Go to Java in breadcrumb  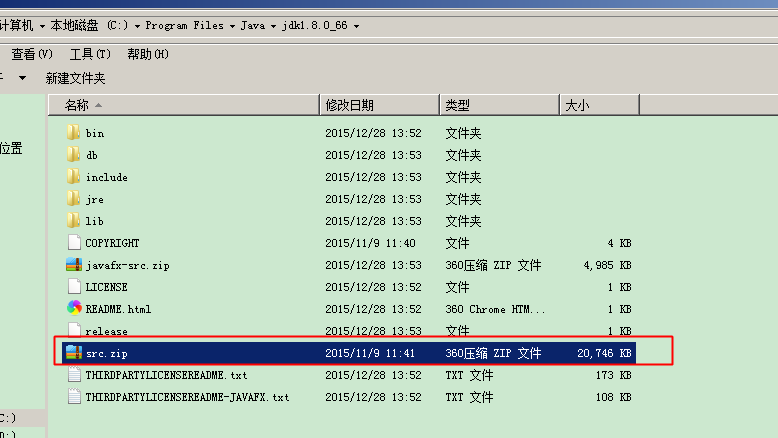click(x=253, y=25)
